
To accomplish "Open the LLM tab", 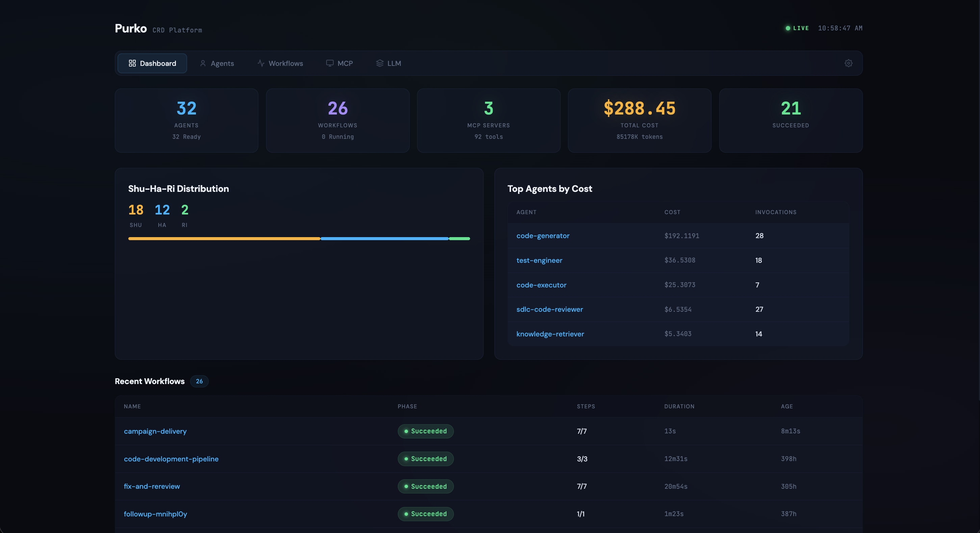I will pyautogui.click(x=388, y=63).
